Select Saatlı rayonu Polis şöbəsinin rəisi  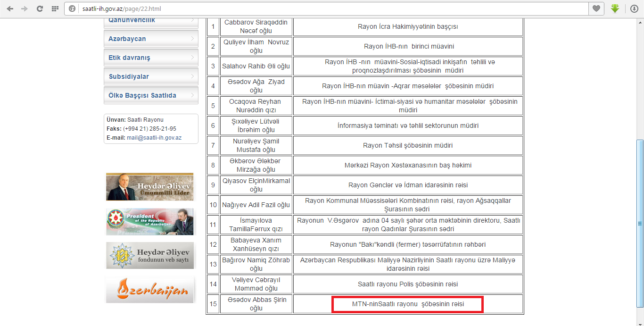point(408,284)
